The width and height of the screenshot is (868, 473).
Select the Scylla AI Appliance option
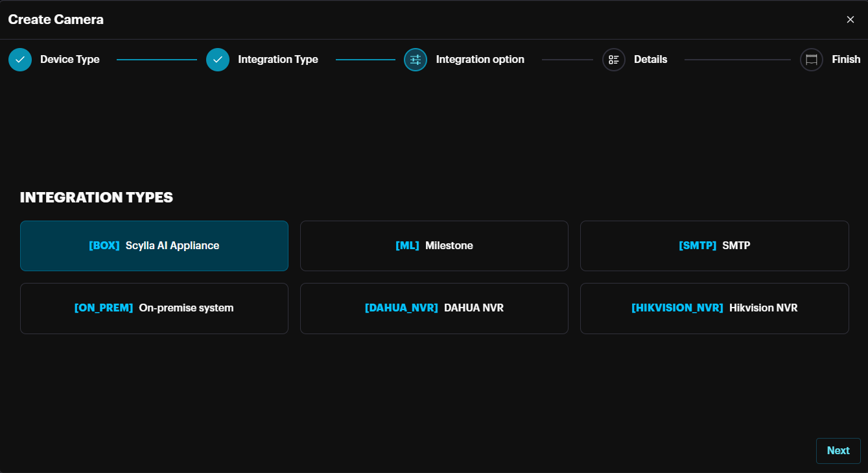click(x=154, y=246)
